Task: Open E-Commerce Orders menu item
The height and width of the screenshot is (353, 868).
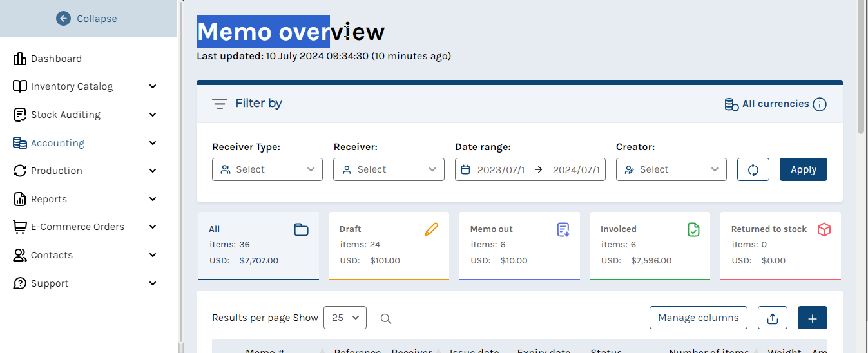Action: coord(77,227)
